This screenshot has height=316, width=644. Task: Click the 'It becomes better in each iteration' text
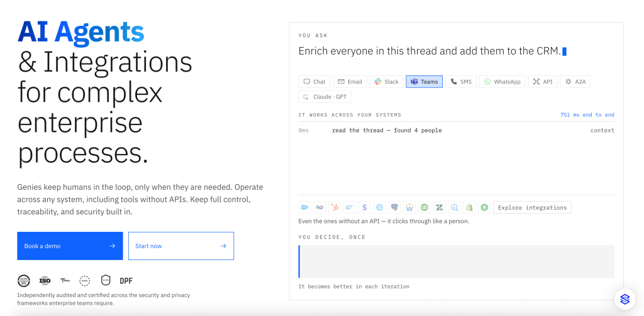click(x=354, y=286)
